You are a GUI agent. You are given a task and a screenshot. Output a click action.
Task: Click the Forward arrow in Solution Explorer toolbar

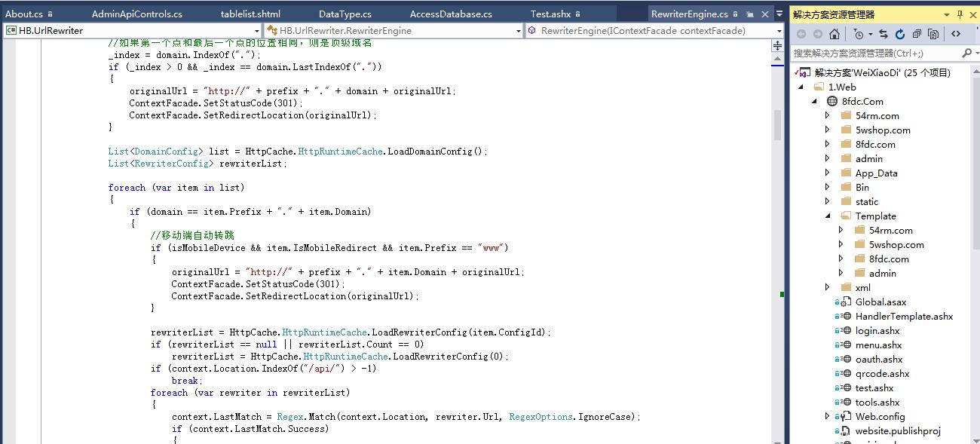click(x=817, y=34)
